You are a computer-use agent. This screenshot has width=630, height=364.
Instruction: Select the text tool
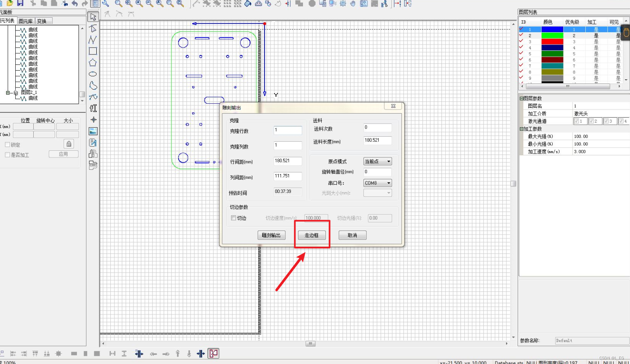(93, 108)
